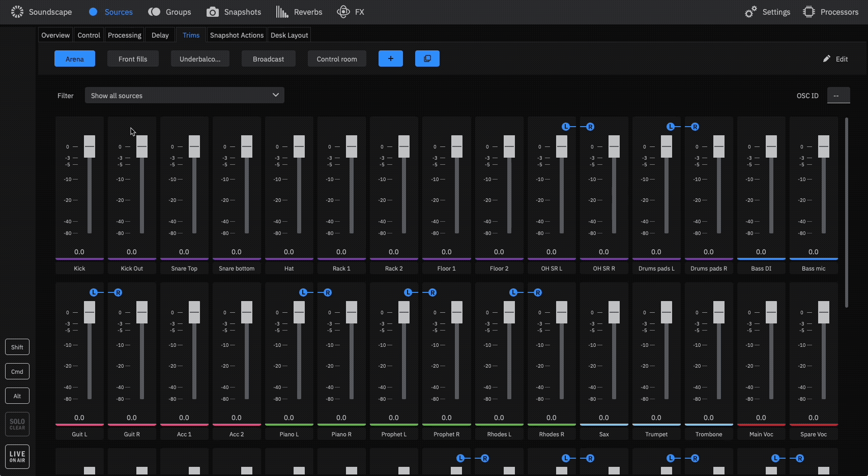Click the Bass mic trim value 0.0
The height and width of the screenshot is (476, 868).
[x=814, y=252]
